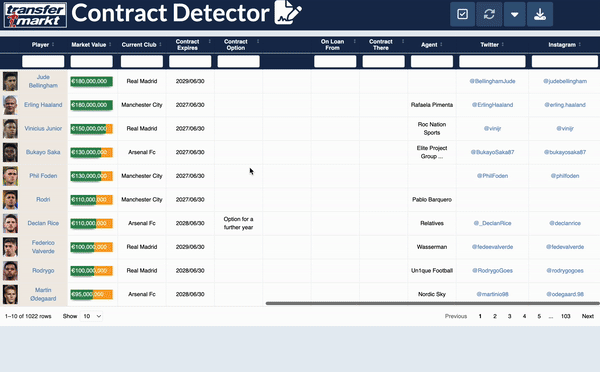This screenshot has width=600, height=372.
Task: Open Vinicius Junior player profile link
Action: 43,129
